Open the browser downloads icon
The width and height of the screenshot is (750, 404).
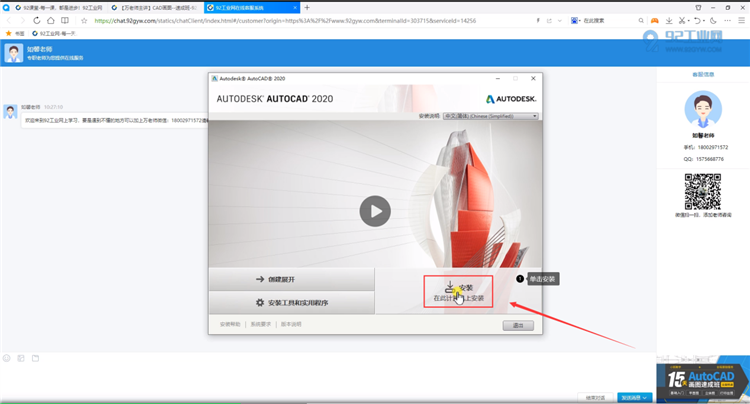point(669,21)
